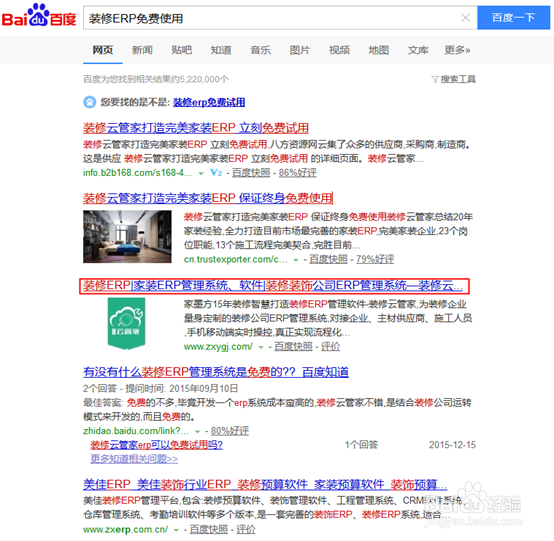Expand dropdown arrow next to www.zxerp.com.cn
This screenshot has width=554, height=541.
(176, 530)
